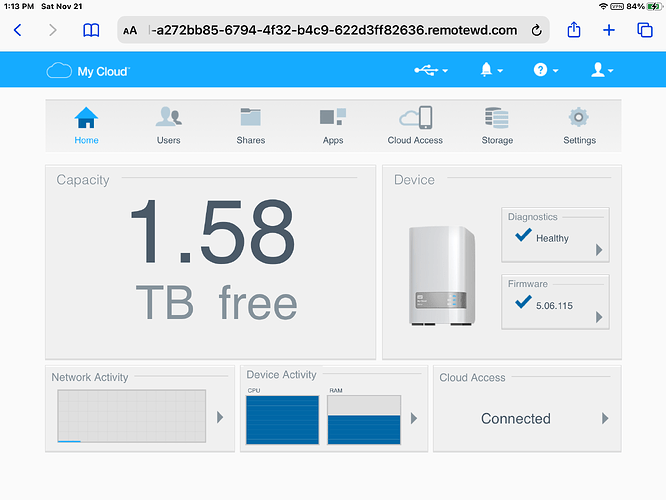This screenshot has width=666, height=500.
Task: Switch to the Users tab
Action: [169, 125]
